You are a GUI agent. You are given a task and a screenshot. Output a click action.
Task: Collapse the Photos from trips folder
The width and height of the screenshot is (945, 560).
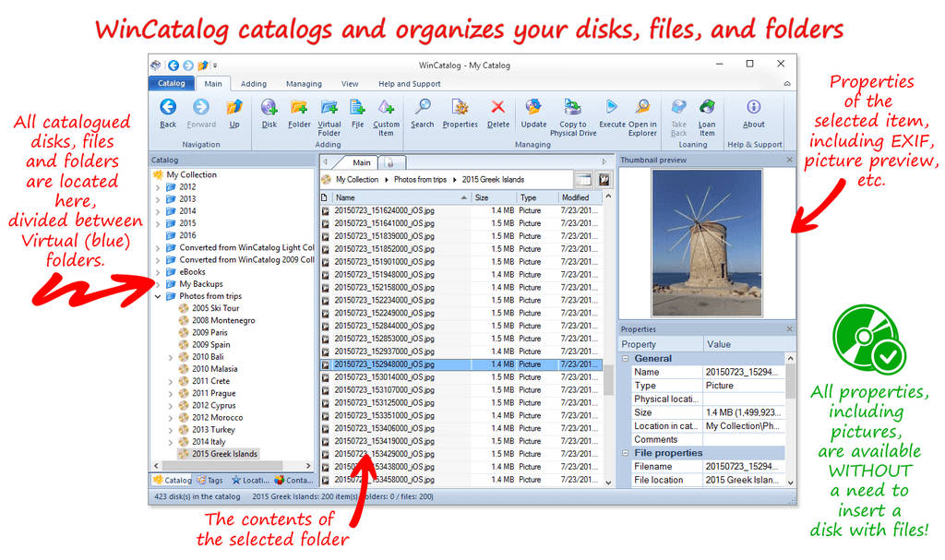pos(157,295)
